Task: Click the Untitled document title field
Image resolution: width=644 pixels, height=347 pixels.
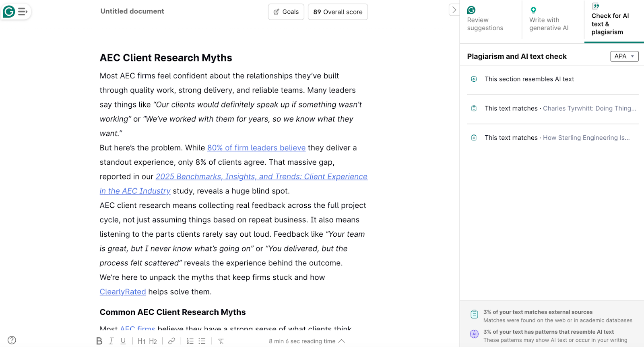Action: 132,11
